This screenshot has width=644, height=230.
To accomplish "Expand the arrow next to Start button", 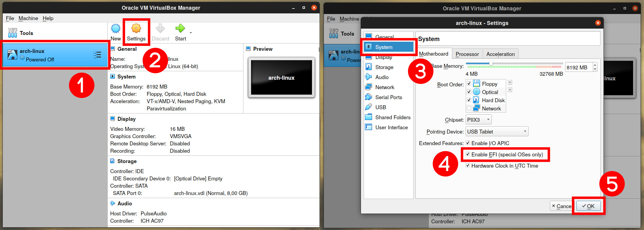I will [x=191, y=33].
